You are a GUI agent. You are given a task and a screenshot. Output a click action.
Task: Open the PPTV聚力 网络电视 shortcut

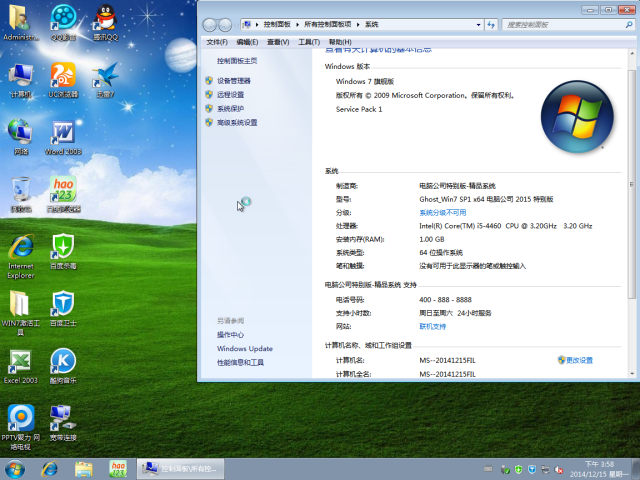tap(20, 427)
